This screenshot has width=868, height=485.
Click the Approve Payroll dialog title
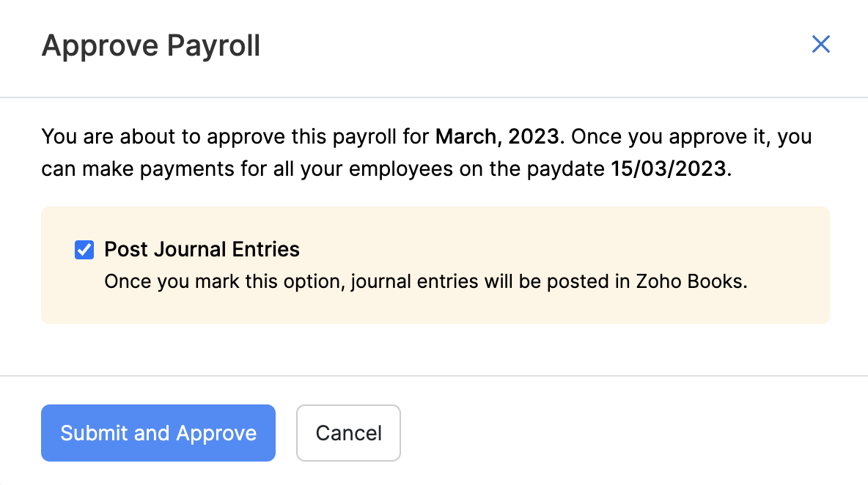[x=151, y=45]
